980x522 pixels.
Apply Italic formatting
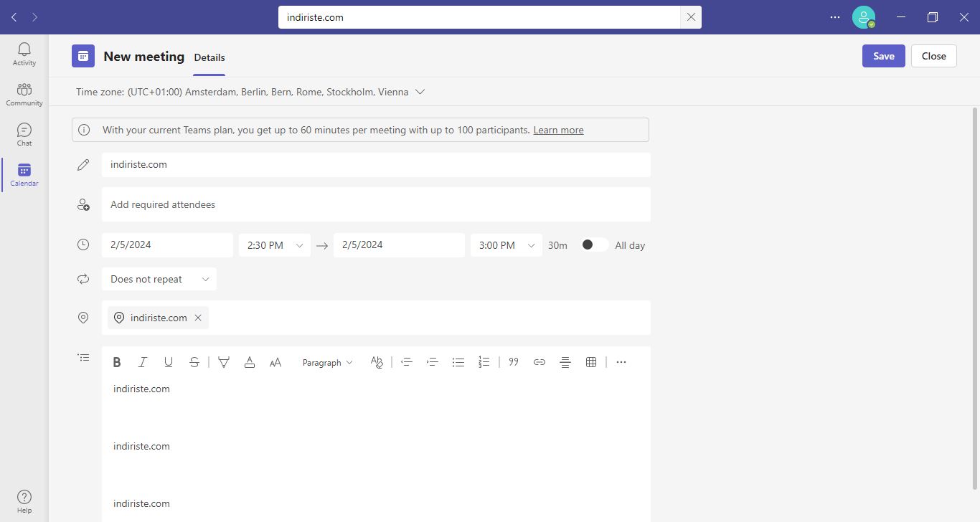[143, 362]
